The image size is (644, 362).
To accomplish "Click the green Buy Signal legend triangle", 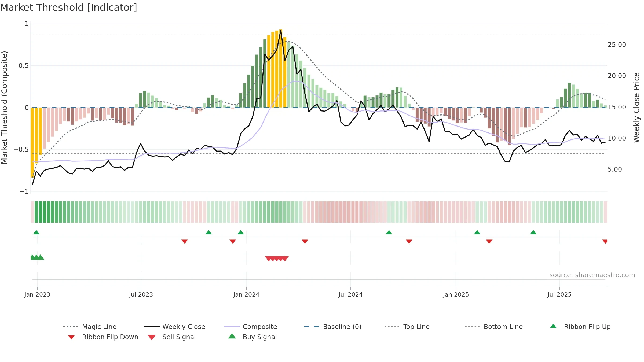I will click(x=232, y=336).
